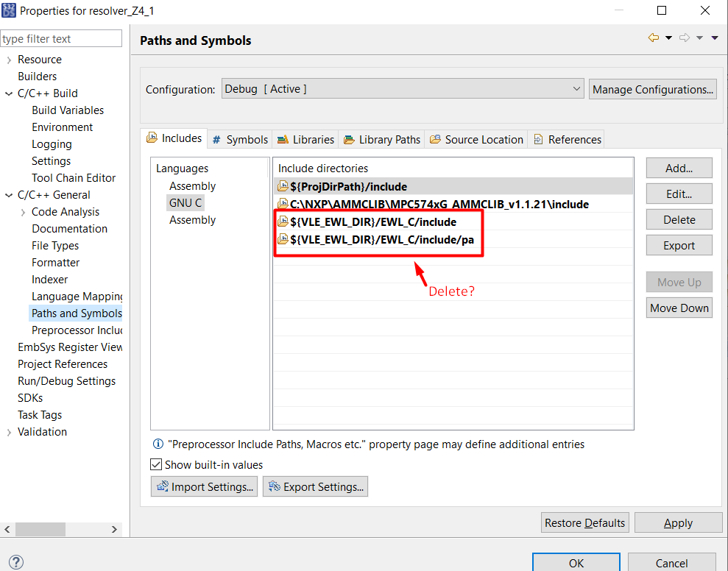Select ${ProjDirPath}/include directory text
The height and width of the screenshot is (571, 728).
[x=349, y=187]
